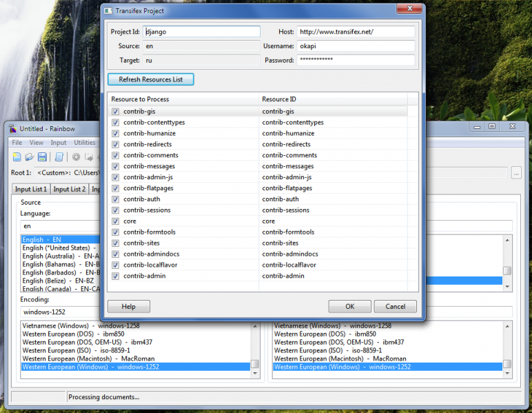Toggle the contrib-flatpages checkbox

115,188
